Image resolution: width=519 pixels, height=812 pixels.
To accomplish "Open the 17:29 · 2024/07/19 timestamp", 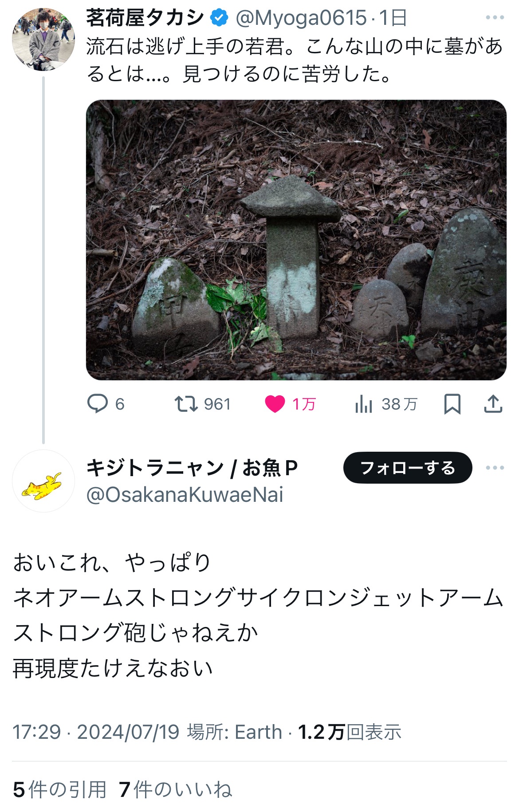I will point(96,732).
